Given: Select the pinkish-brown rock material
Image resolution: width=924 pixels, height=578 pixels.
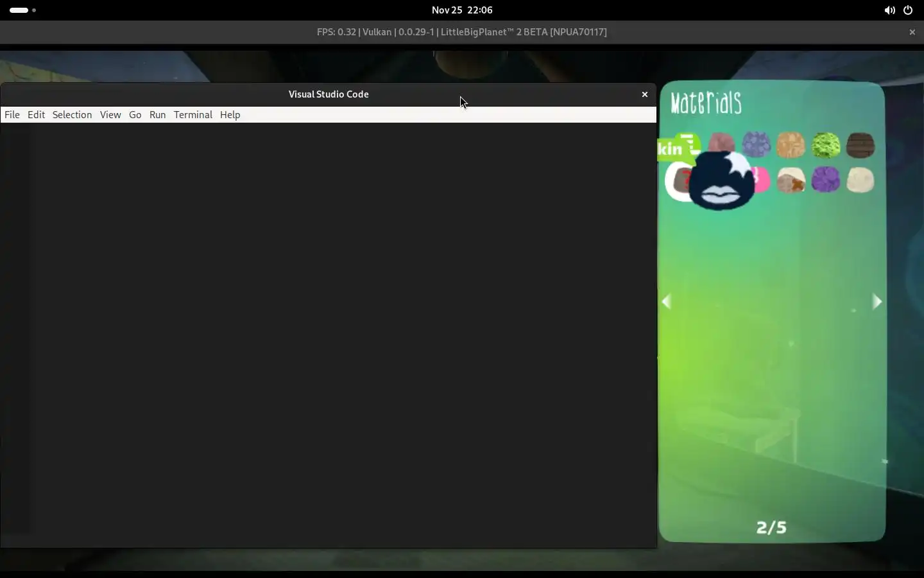Looking at the screenshot, I should point(722,143).
